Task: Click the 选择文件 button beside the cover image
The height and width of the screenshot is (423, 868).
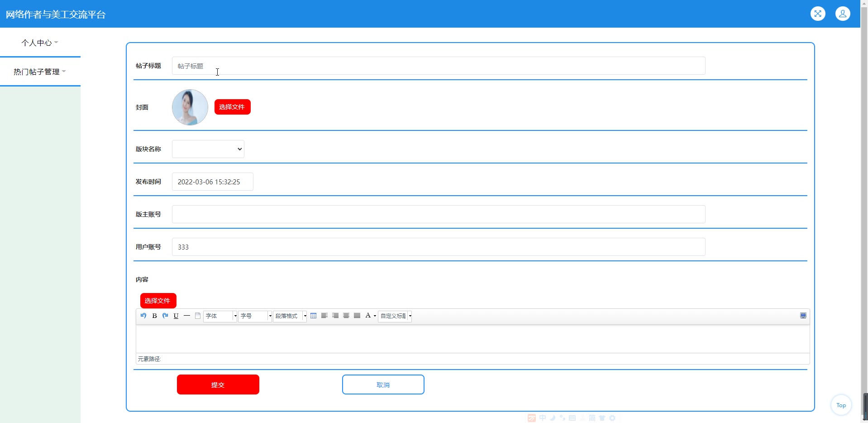Action: point(233,107)
